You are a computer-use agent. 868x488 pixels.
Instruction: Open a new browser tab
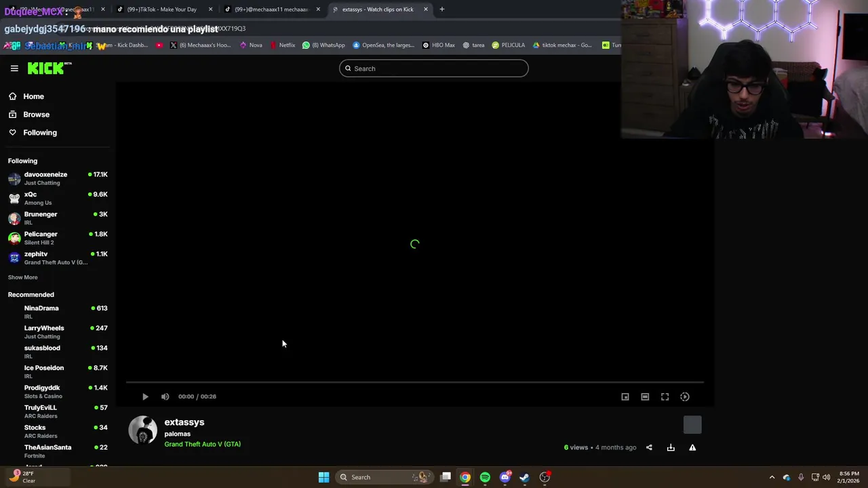[441, 9]
